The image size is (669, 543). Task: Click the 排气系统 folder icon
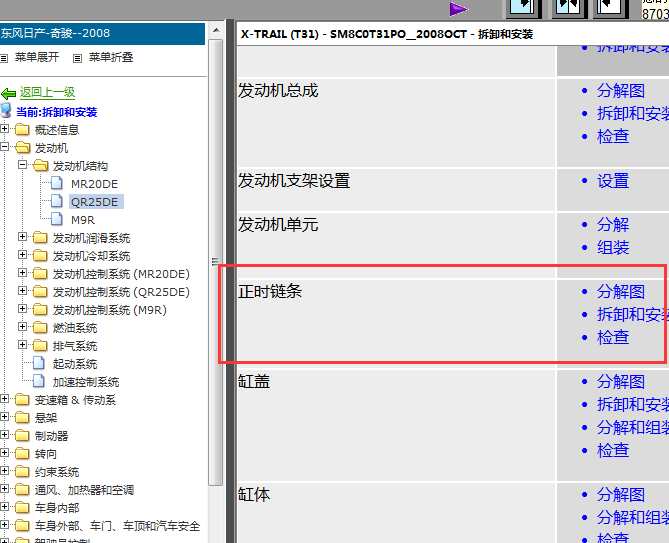click(40, 346)
